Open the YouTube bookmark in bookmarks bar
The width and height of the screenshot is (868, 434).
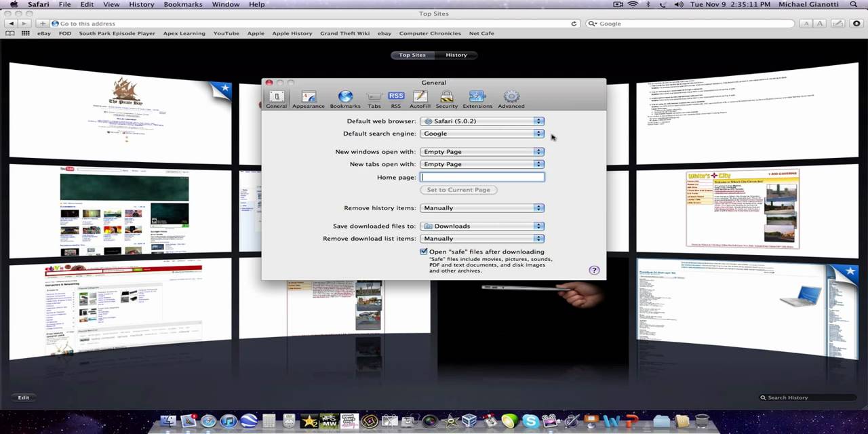(226, 33)
